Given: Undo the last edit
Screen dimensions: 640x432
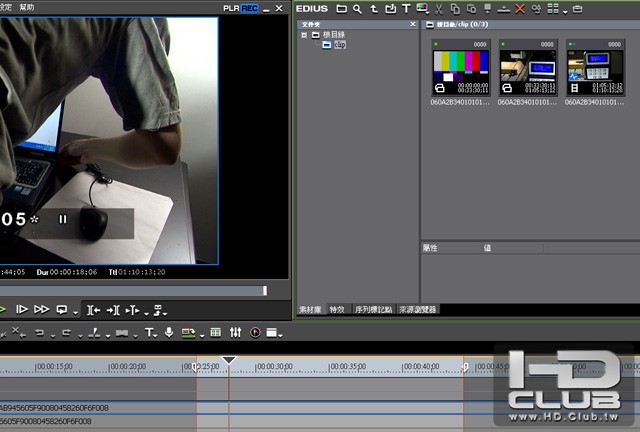Looking at the screenshot, I should coord(39,333).
